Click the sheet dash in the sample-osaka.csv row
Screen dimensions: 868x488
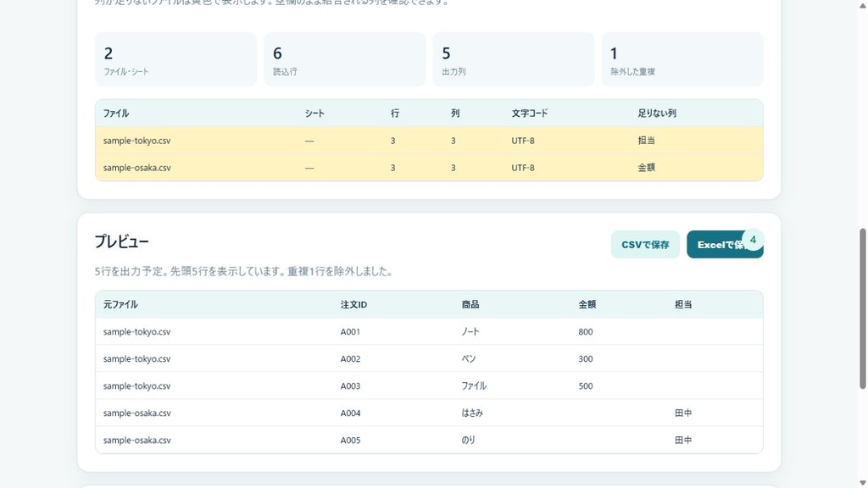pyautogui.click(x=309, y=169)
